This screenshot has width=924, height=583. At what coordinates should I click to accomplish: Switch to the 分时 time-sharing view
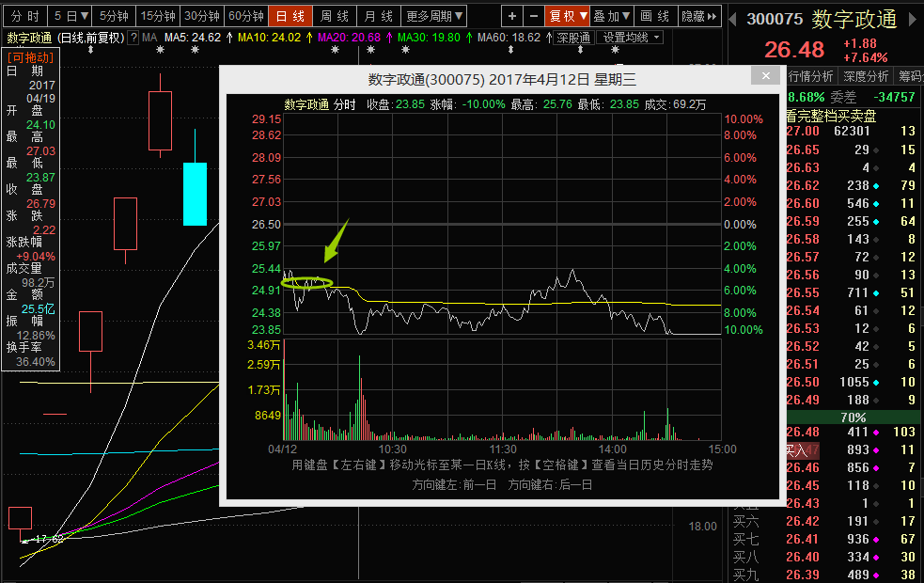(25, 16)
